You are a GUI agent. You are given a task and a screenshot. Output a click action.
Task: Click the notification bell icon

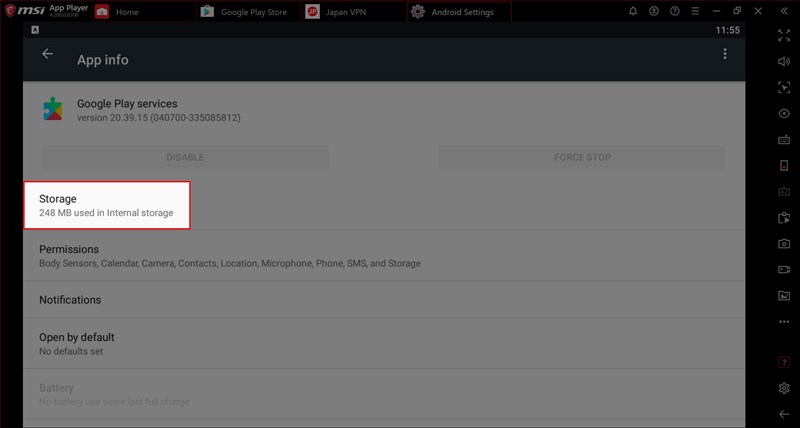point(633,11)
